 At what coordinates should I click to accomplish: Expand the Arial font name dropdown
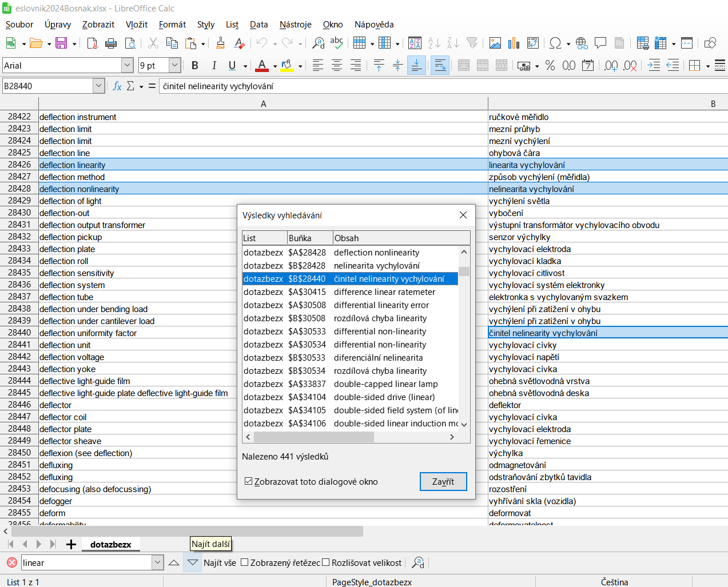(128, 66)
